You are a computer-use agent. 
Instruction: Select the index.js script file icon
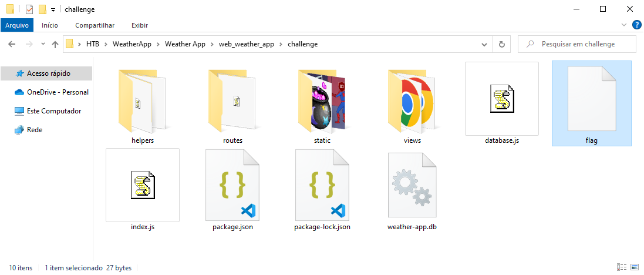(x=143, y=185)
